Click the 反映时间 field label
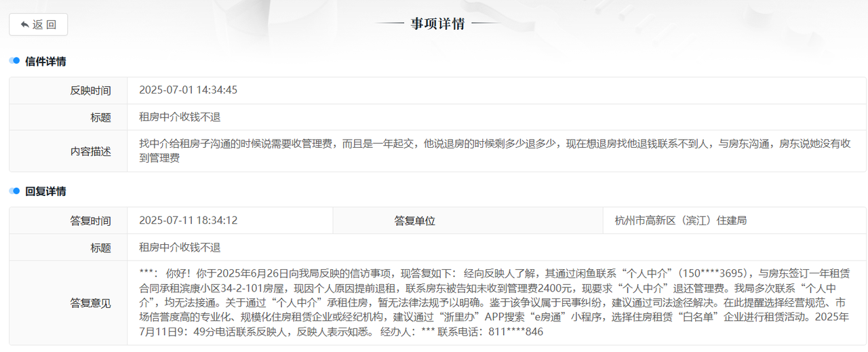The height and width of the screenshot is (352, 868). click(x=90, y=90)
